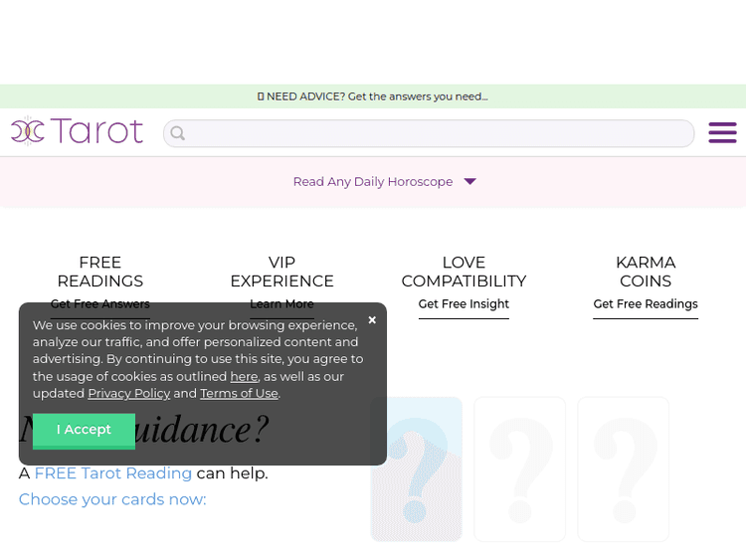Select the VIP EXPERIENCE heading
Image resolution: width=746 pixels, height=560 pixels.
click(281, 272)
